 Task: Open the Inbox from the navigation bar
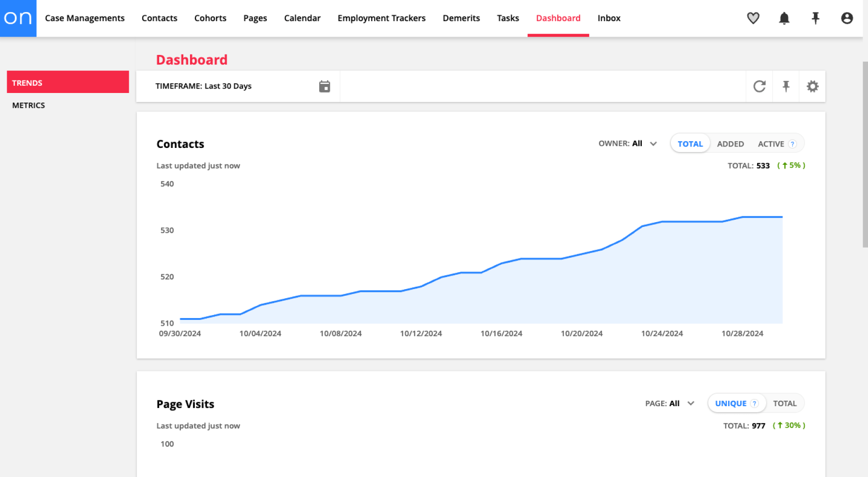(x=609, y=18)
